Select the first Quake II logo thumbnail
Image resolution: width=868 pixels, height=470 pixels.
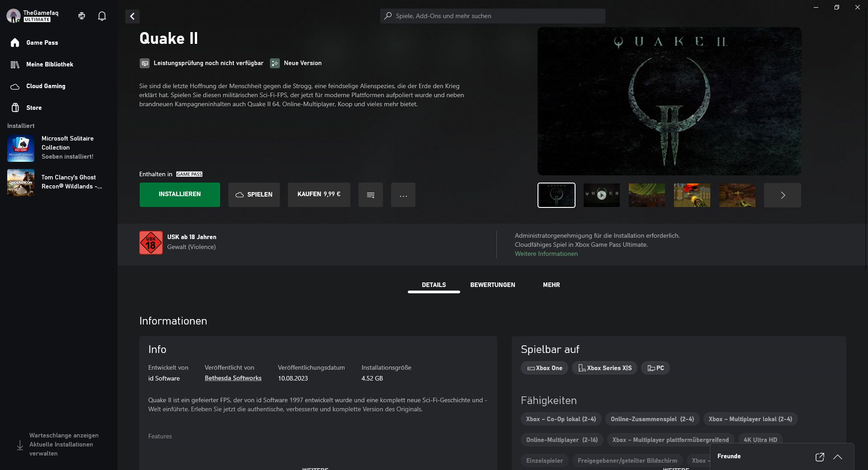click(x=557, y=195)
